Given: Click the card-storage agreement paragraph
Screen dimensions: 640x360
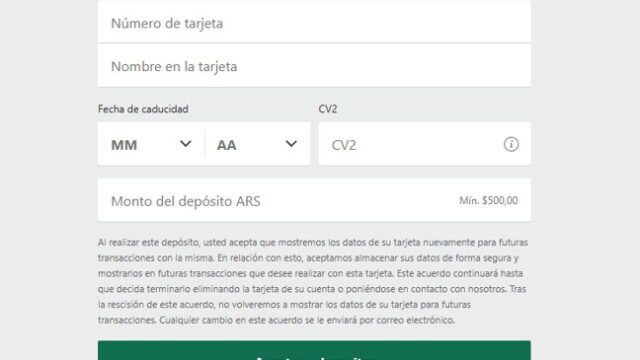Looking at the screenshot, I should 313,281.
